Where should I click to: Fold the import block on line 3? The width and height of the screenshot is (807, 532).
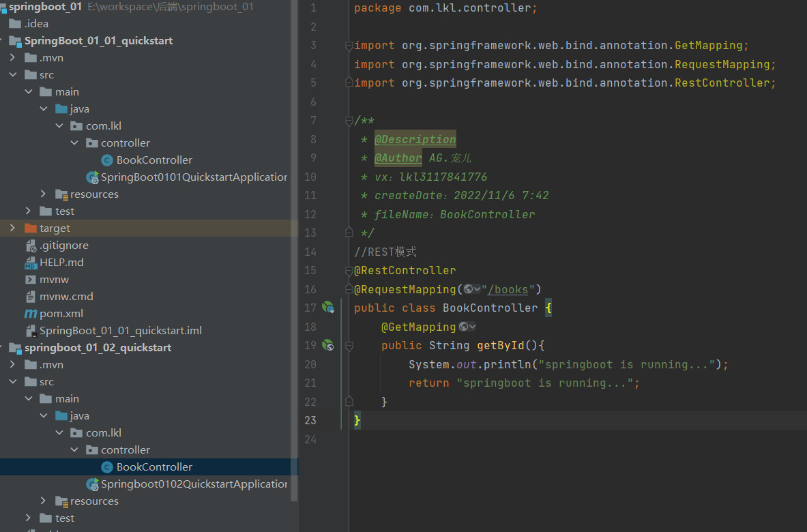(x=349, y=45)
